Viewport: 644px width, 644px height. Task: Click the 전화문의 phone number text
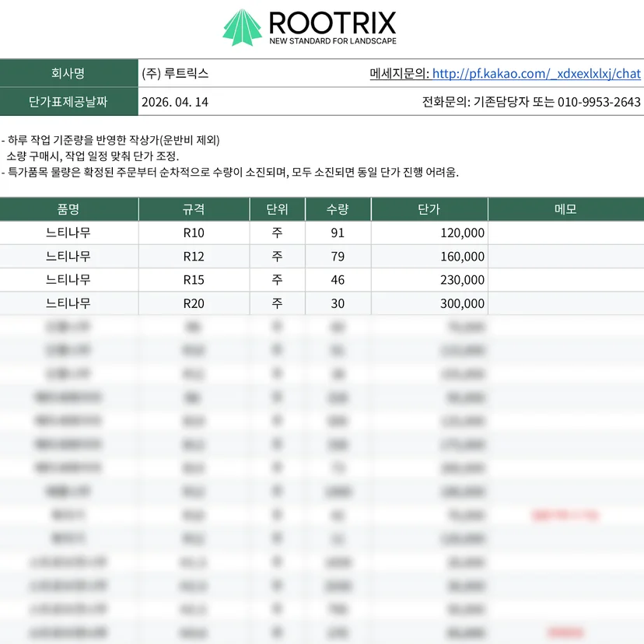click(x=531, y=102)
